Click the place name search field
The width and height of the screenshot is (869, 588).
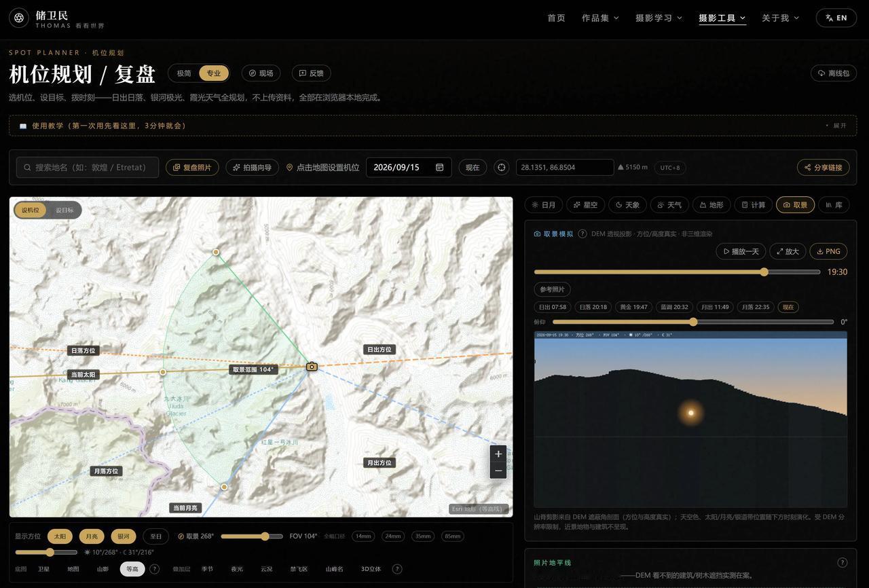click(88, 168)
